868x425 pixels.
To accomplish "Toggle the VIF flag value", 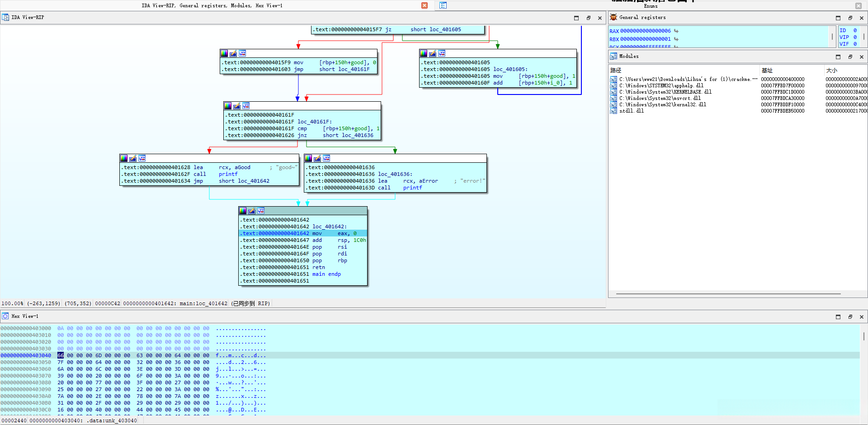I will 855,44.
